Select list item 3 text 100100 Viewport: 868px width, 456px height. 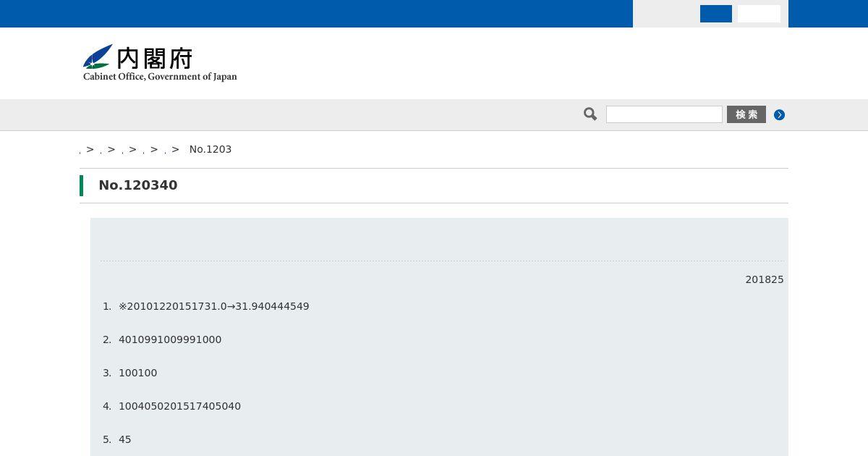[137, 373]
